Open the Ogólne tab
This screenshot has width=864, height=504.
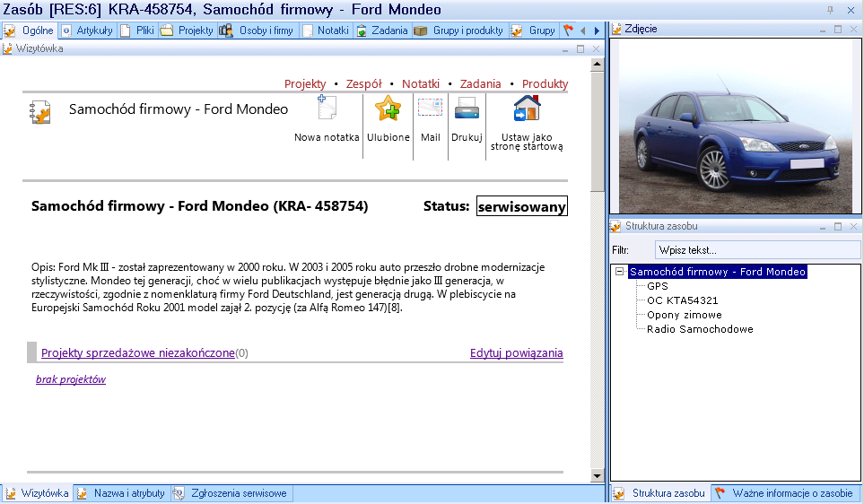(x=29, y=30)
